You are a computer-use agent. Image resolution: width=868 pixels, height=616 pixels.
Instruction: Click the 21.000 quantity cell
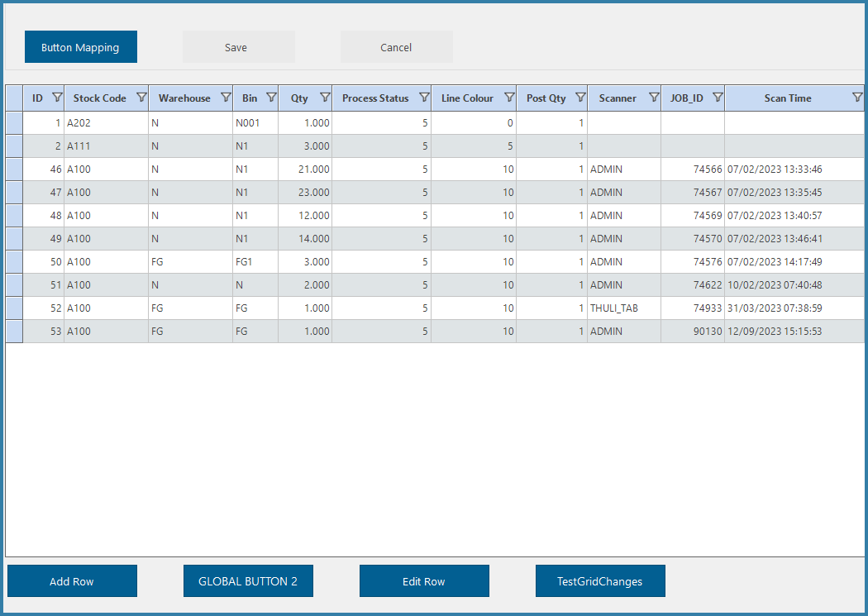point(305,170)
